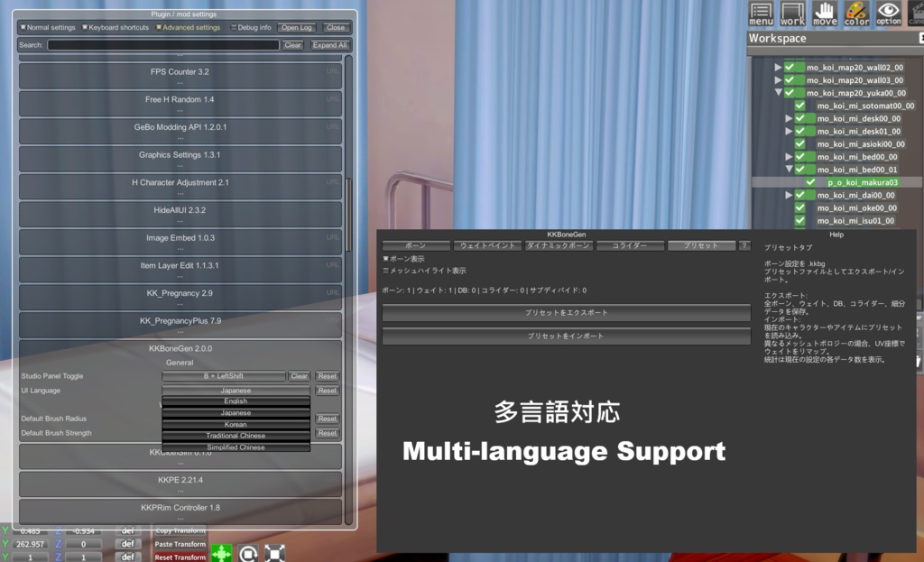Image resolution: width=924 pixels, height=562 pixels.
Task: Expand mo_koi_map20_wall03_00 tree node
Action: pyautogui.click(x=778, y=80)
